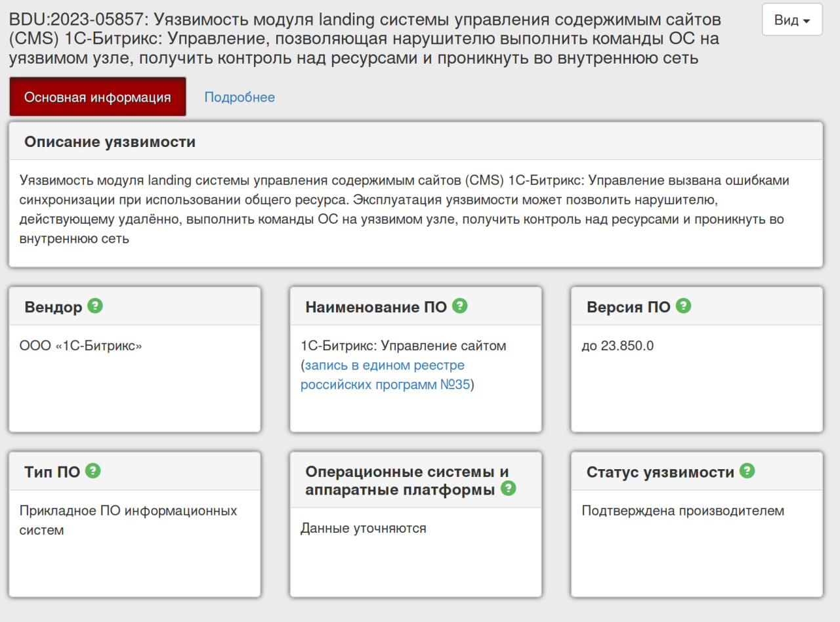
Task: Click the Описание уязвимости panel header
Action: point(110,142)
